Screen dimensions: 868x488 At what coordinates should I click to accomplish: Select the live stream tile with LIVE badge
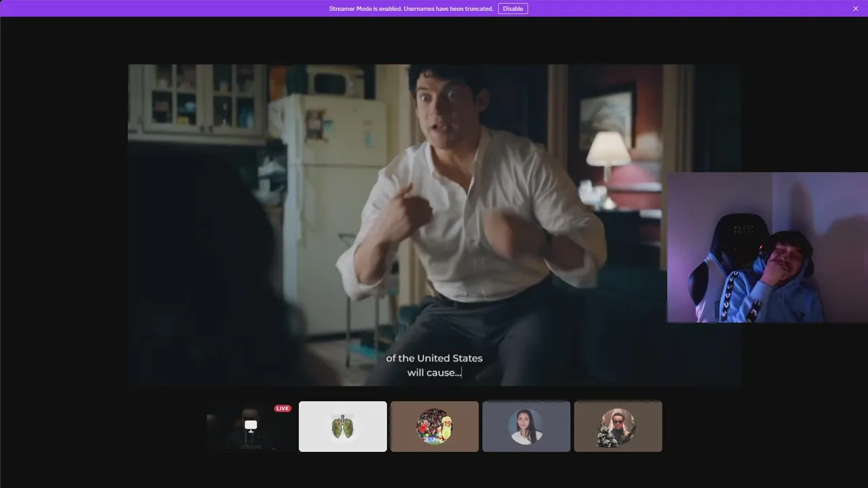[x=251, y=426]
